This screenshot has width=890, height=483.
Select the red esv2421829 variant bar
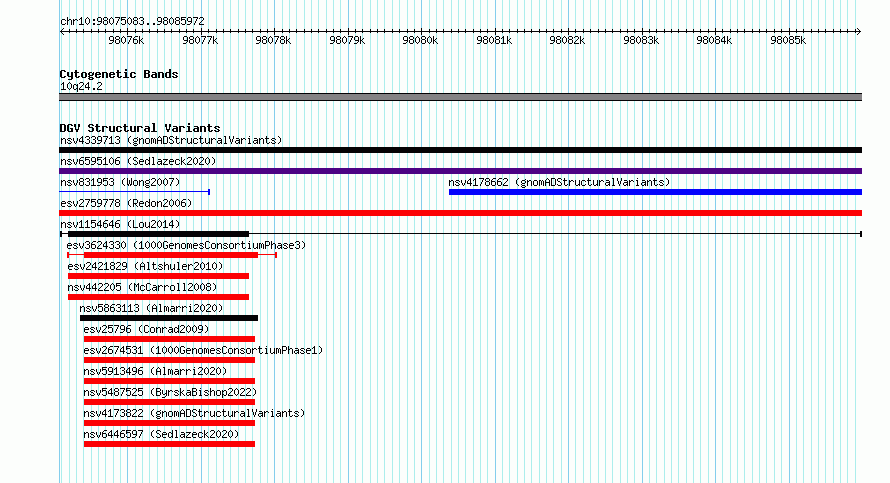pyautogui.click(x=158, y=276)
